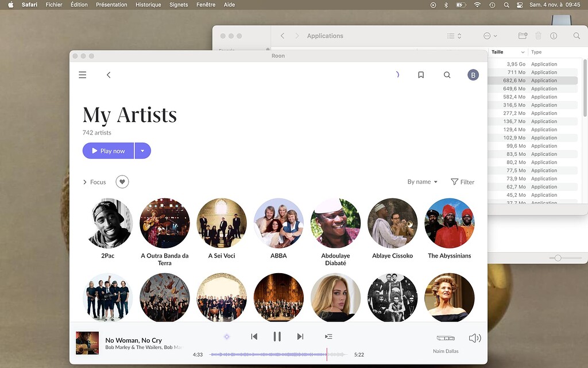Image resolution: width=588 pixels, height=368 pixels.
Task: Open the bookmarks icon in Roon's top bar
Action: point(421,75)
